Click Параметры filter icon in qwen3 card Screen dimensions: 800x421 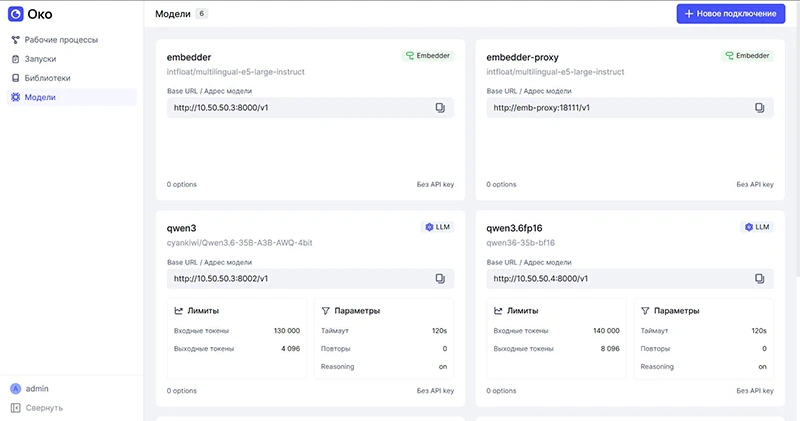[x=326, y=311]
